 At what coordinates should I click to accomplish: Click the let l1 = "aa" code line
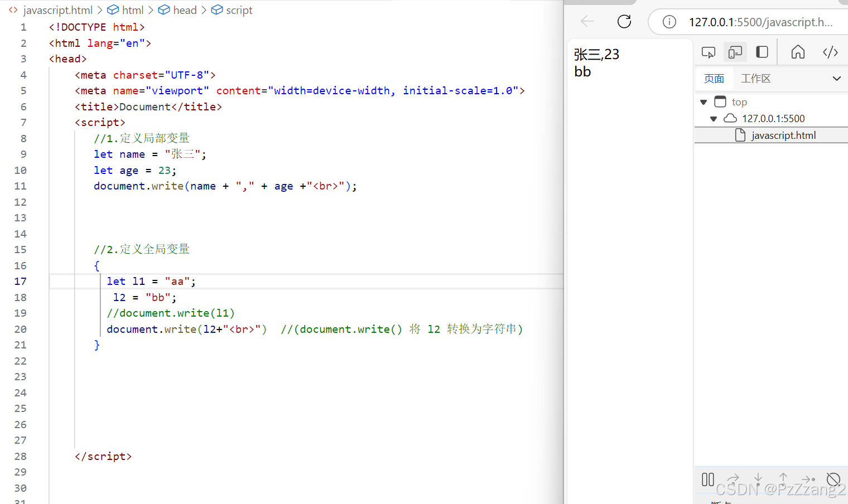151,282
